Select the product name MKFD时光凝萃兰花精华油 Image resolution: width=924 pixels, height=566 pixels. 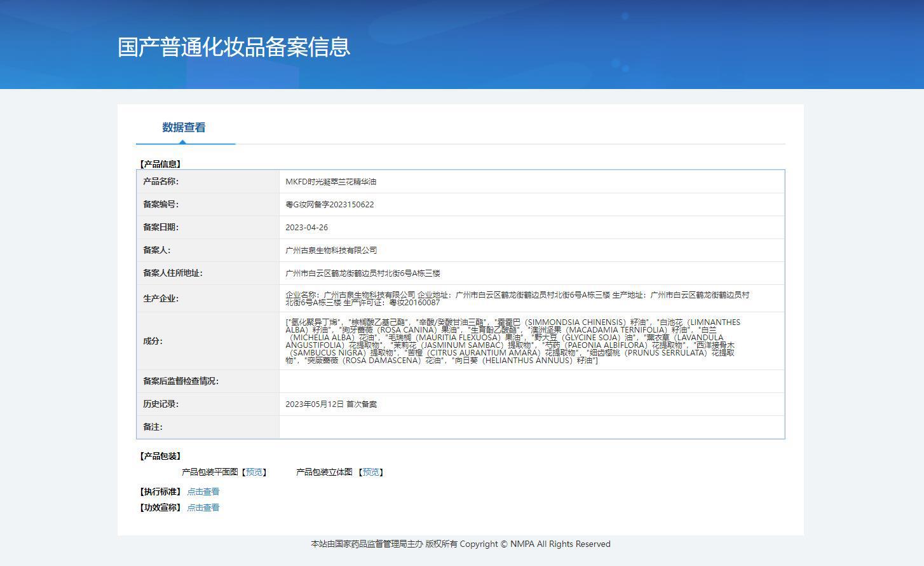(331, 182)
